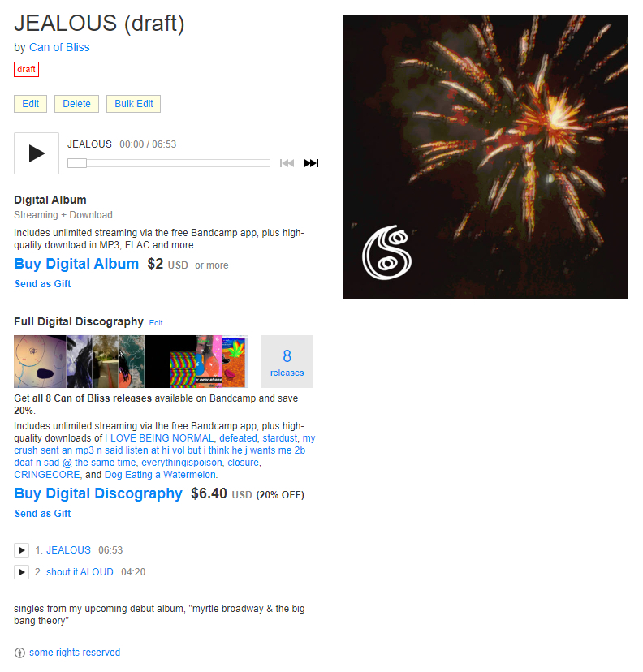
Task: Skip to next track in player
Action: pyautogui.click(x=311, y=163)
